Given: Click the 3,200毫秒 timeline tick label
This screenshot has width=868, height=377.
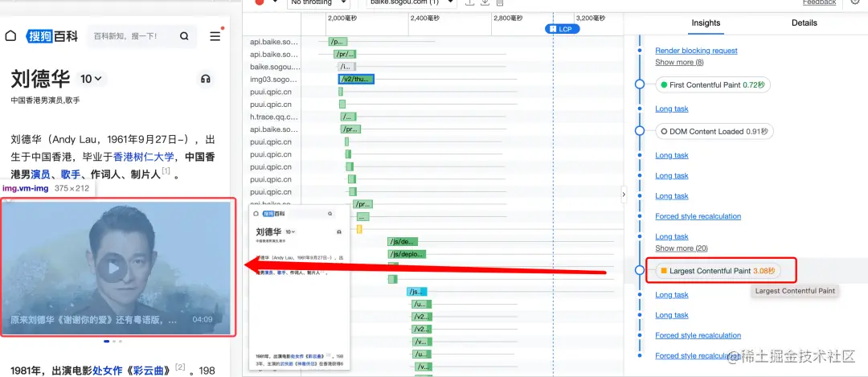Looking at the screenshot, I should (x=590, y=18).
